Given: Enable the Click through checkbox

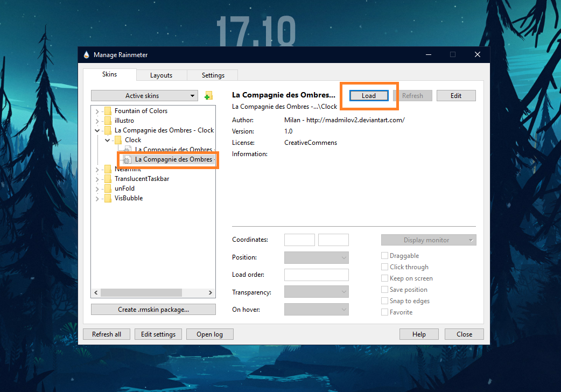Looking at the screenshot, I should coord(384,267).
